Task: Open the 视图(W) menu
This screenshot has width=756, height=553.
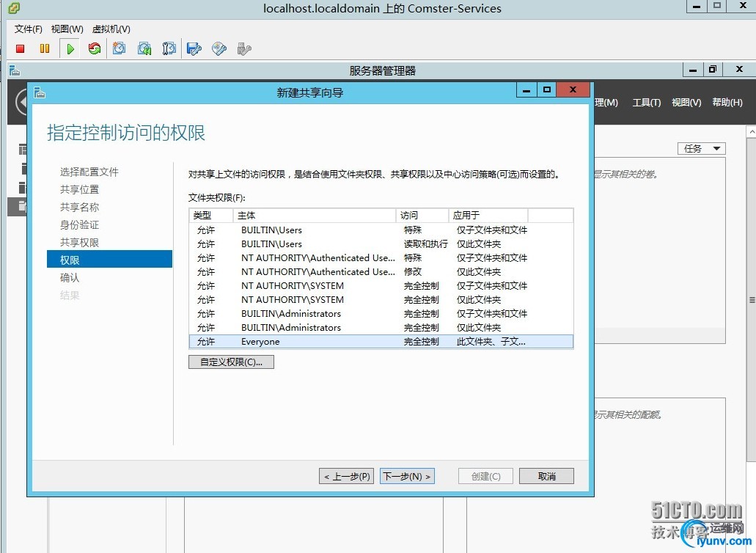Action: click(67, 29)
